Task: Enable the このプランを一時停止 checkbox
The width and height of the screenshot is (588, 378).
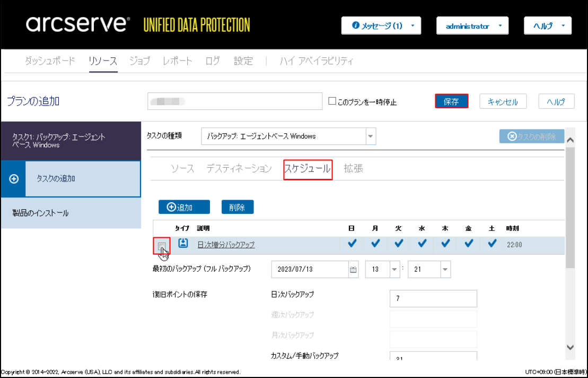Action: pyautogui.click(x=332, y=101)
